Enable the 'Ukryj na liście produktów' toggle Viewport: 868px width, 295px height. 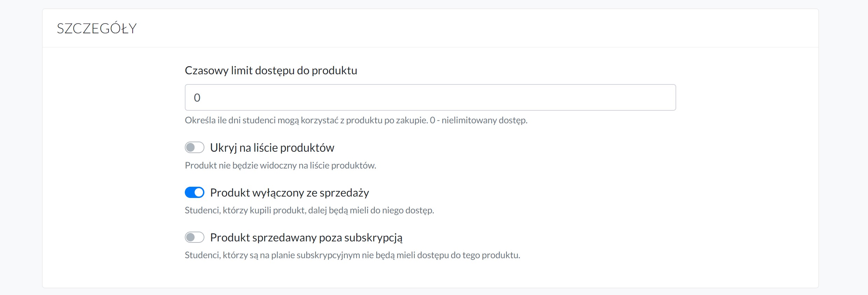click(x=195, y=147)
